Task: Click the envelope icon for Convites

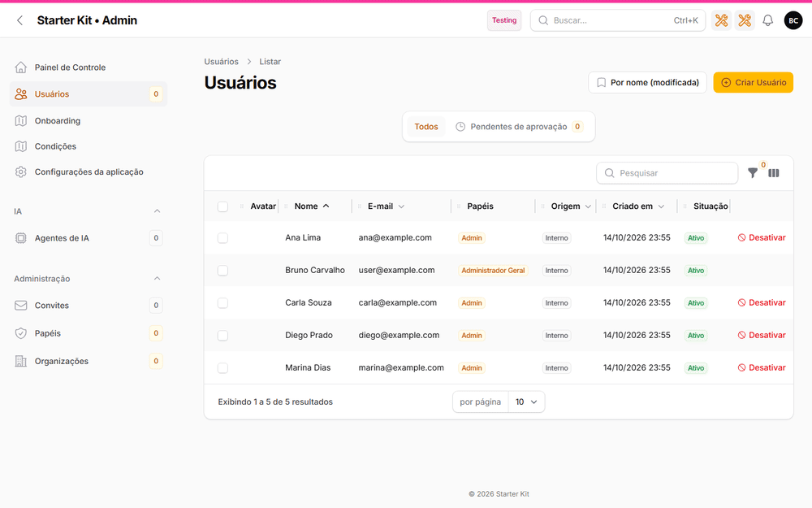Action: click(x=21, y=306)
